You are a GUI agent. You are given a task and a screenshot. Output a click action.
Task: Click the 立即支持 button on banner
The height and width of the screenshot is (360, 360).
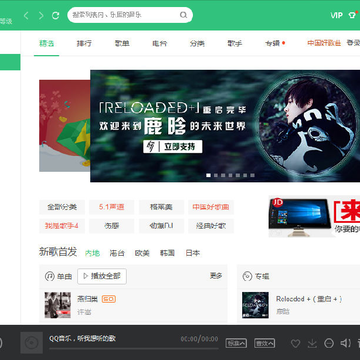click(x=173, y=146)
